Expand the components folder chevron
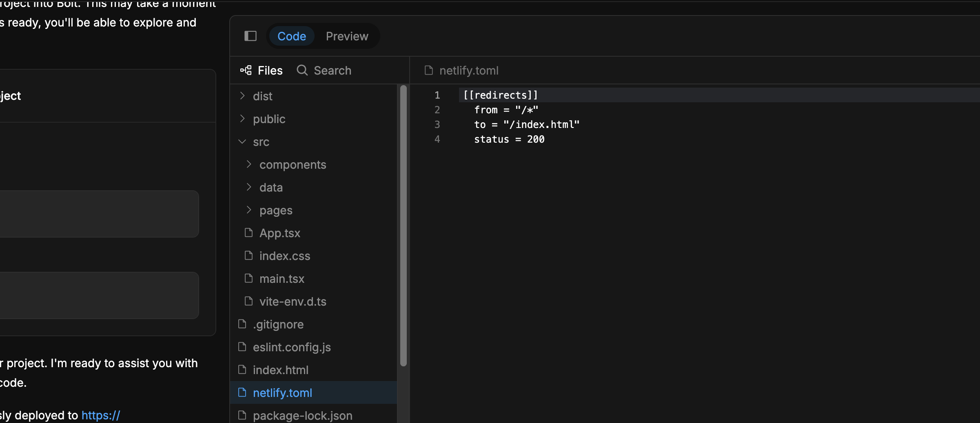The image size is (980, 423). 249,164
